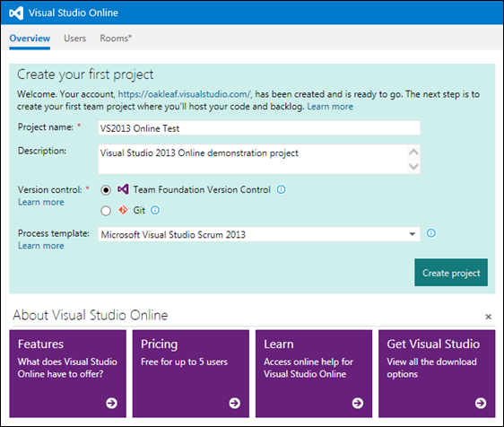Click arrow icon on Get Visual Studio tile

[481, 403]
